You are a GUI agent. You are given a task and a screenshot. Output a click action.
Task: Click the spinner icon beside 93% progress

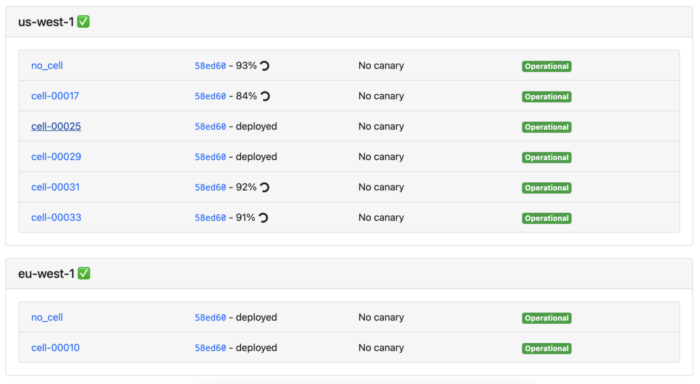tap(265, 66)
